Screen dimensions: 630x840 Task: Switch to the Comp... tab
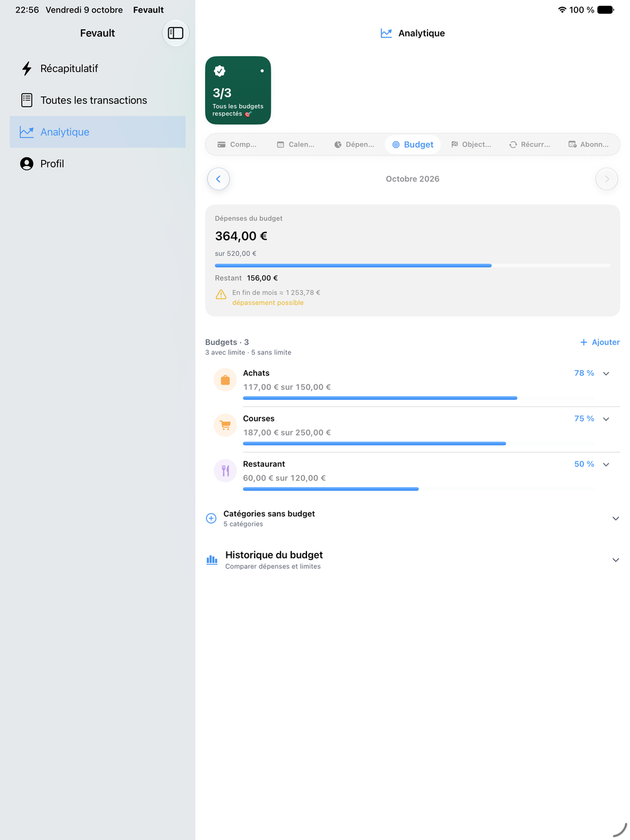[237, 144]
